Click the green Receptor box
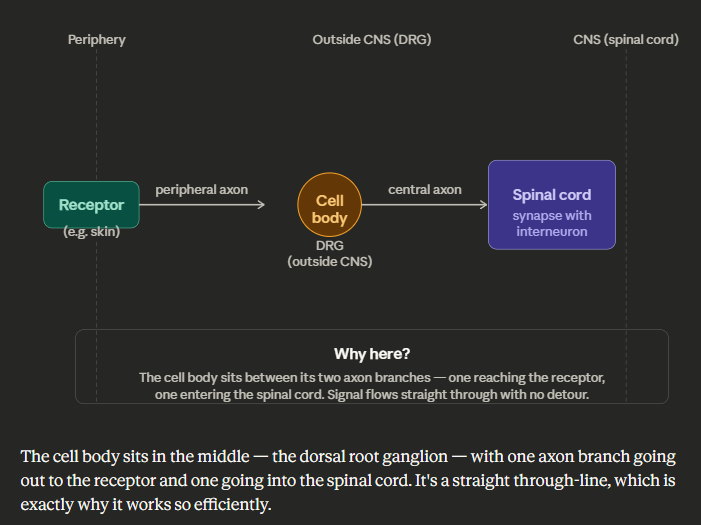Screen dimensions: 701x525 coord(91,204)
